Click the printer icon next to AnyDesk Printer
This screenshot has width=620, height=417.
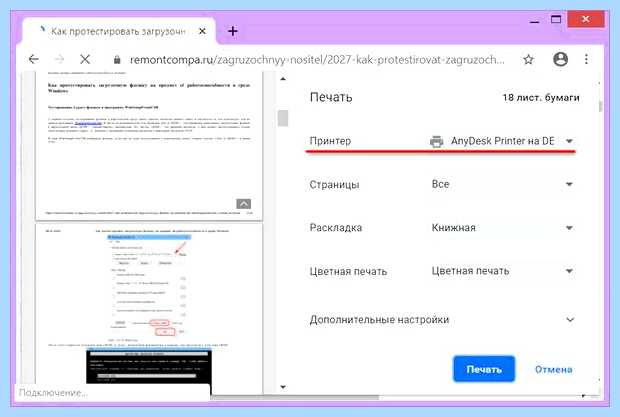(437, 141)
